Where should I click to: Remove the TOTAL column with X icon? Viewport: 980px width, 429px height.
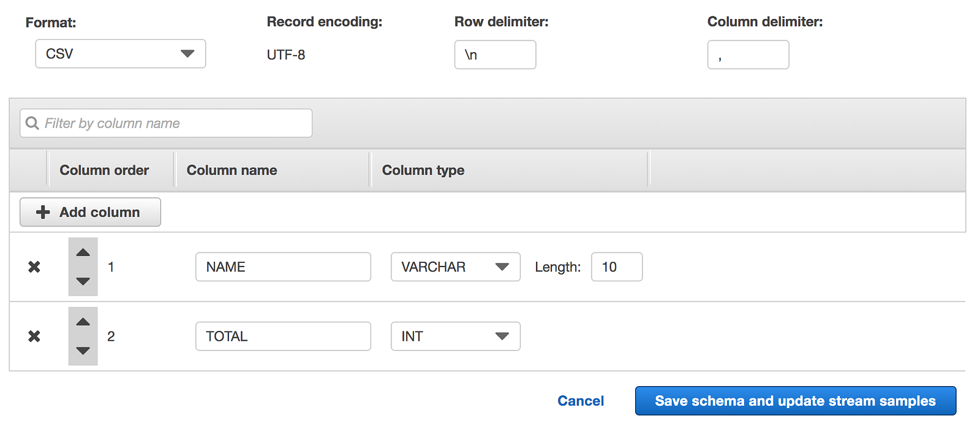tap(34, 336)
